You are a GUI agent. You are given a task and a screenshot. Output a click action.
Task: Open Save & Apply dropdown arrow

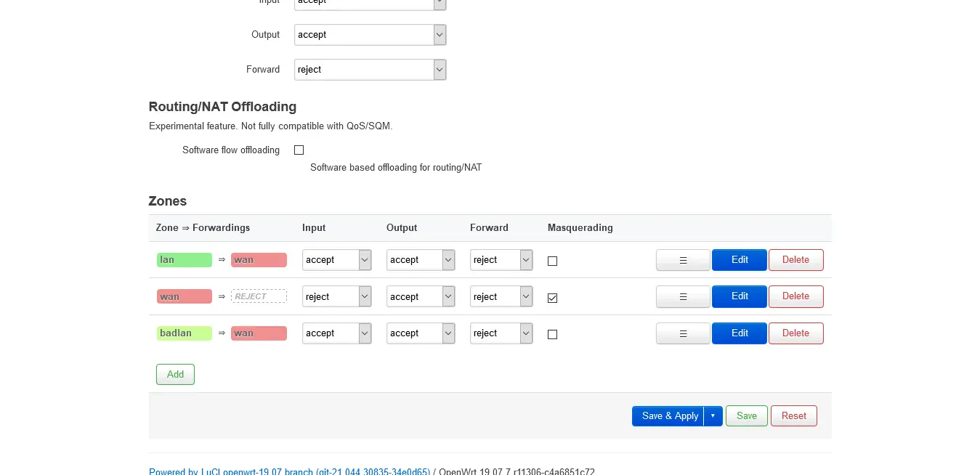tap(713, 416)
